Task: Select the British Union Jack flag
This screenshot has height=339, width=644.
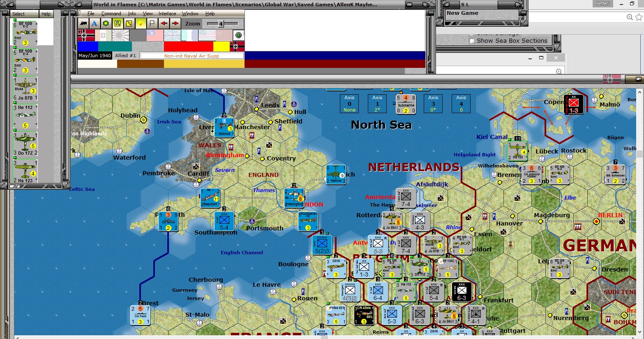Action: pos(172,35)
